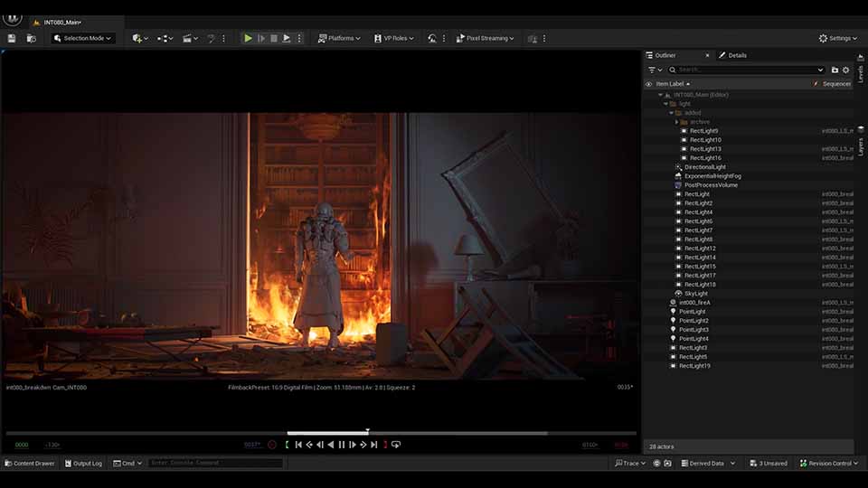Select the DirectionalLight actor in Outliner

tap(704, 167)
